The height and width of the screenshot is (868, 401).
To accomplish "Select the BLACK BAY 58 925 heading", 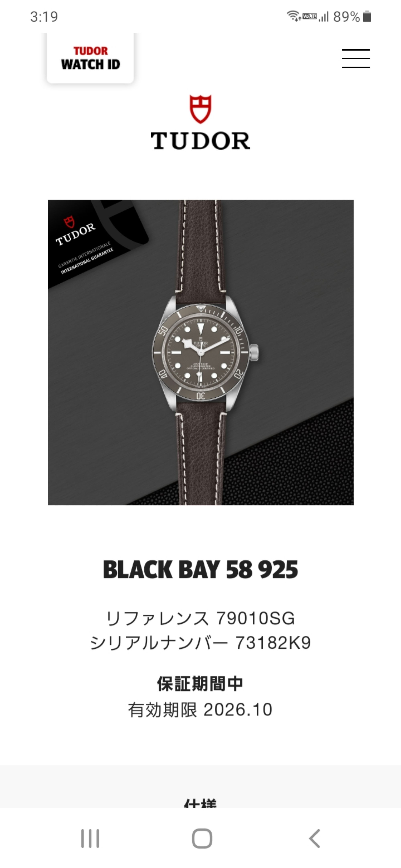I will coord(201,570).
